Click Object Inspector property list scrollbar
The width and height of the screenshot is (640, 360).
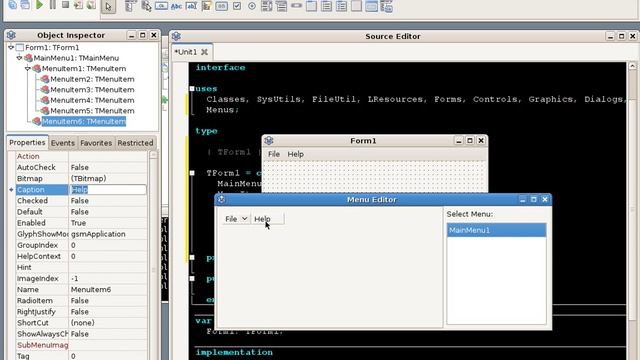coord(153,257)
